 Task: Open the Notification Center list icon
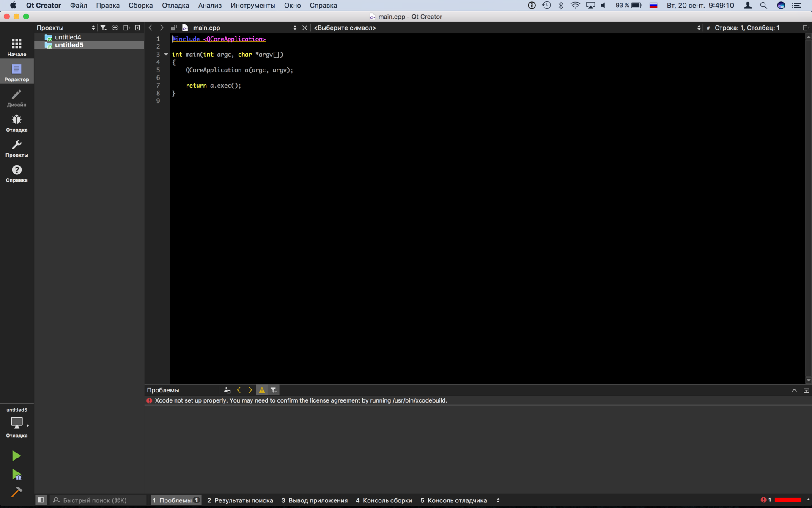click(x=796, y=6)
